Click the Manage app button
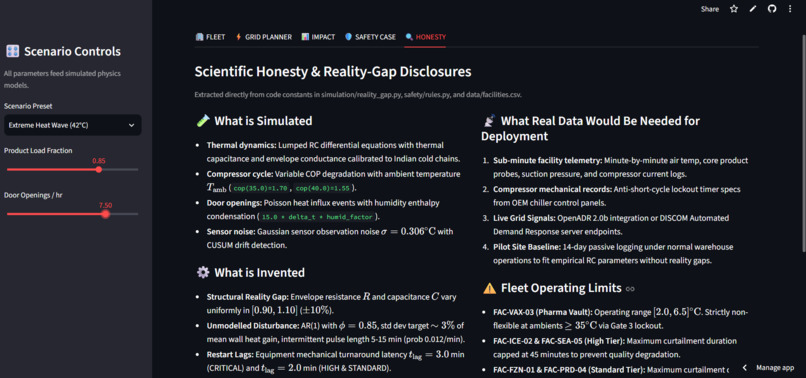 coord(775,368)
